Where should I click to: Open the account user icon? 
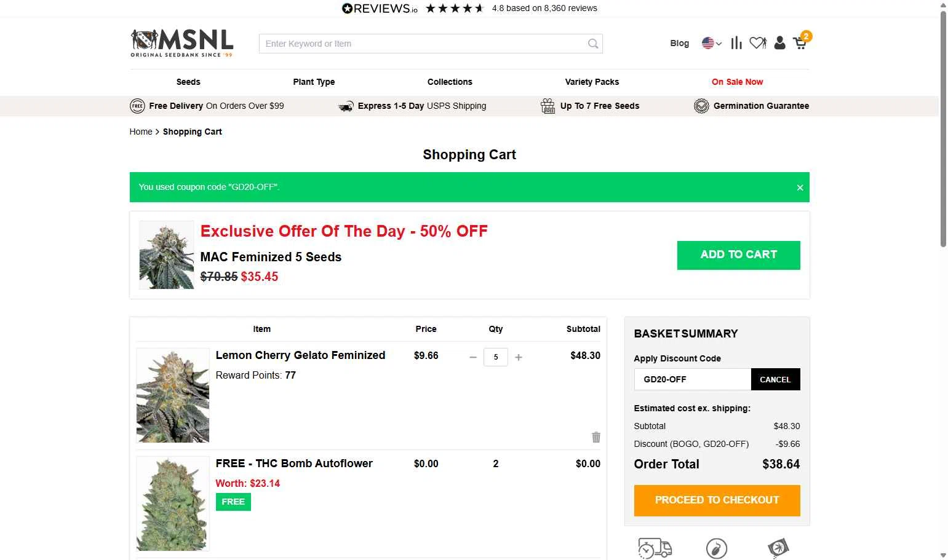[x=779, y=43]
